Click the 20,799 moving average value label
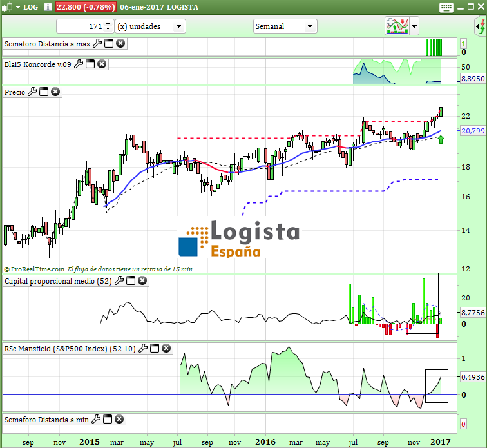487x448 pixels. 473,131
